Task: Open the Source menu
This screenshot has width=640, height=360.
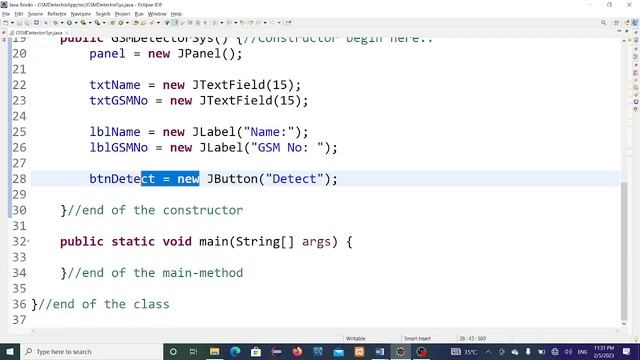Action: pos(35,14)
